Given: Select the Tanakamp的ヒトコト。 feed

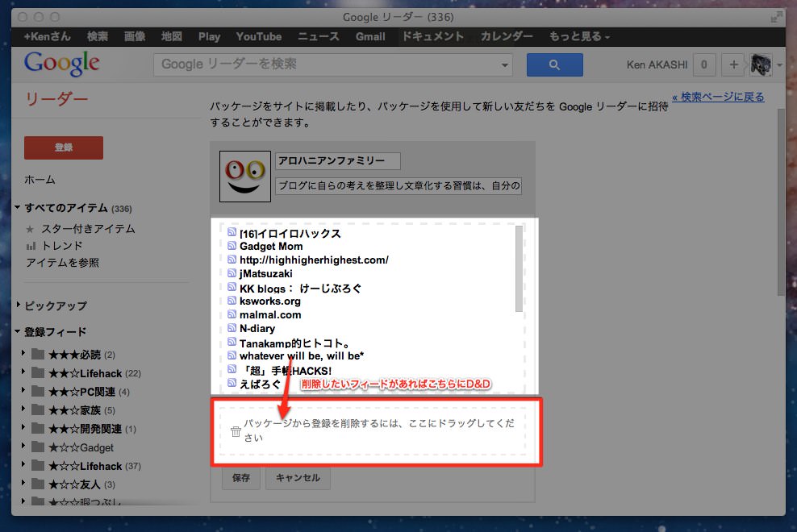Looking at the screenshot, I should [294, 343].
